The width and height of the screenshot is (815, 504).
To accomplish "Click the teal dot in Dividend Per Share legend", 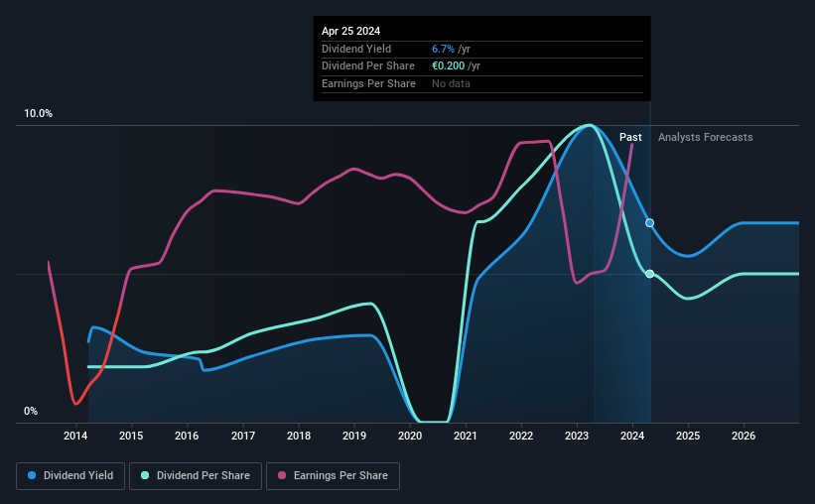I will click(x=145, y=475).
